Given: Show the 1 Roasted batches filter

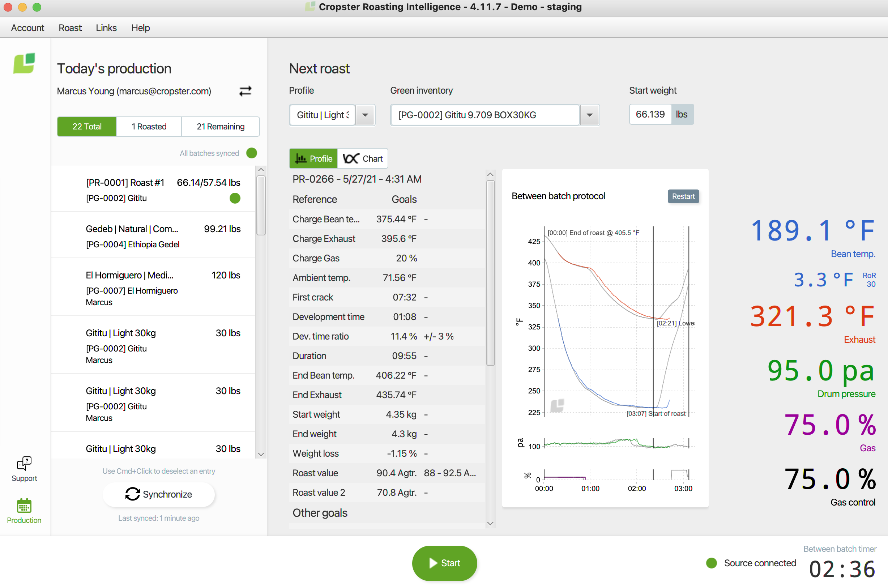Looking at the screenshot, I should 149,126.
